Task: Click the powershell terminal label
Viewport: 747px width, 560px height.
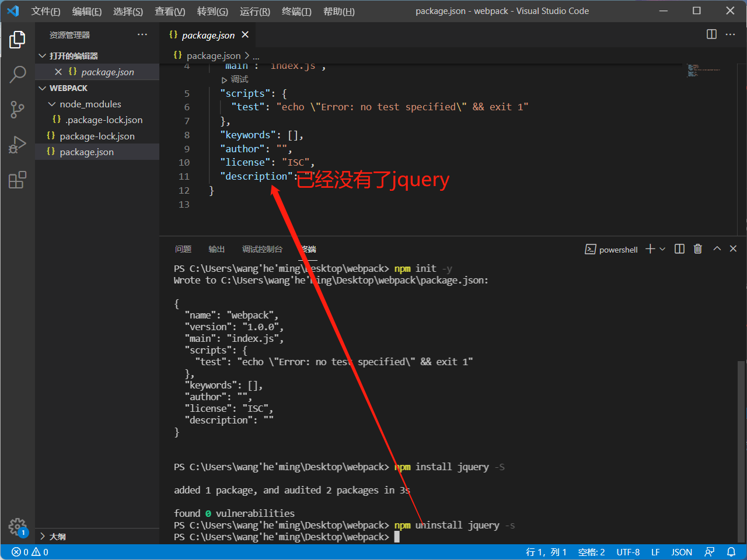Action: (x=618, y=250)
